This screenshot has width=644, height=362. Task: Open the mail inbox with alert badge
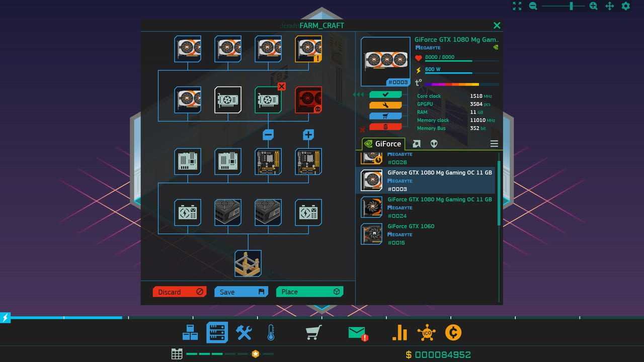(357, 333)
